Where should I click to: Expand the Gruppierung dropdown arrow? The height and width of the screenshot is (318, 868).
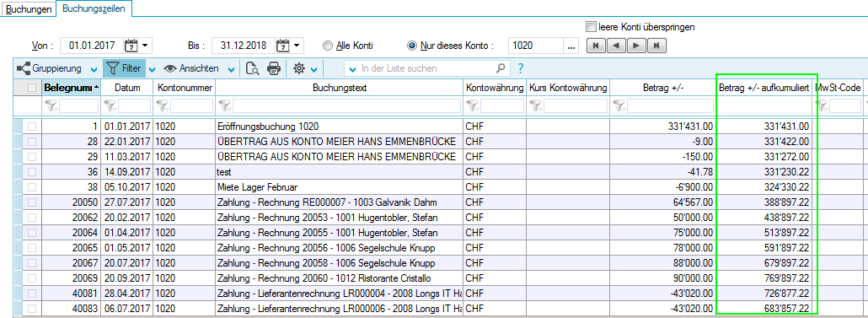(x=94, y=69)
